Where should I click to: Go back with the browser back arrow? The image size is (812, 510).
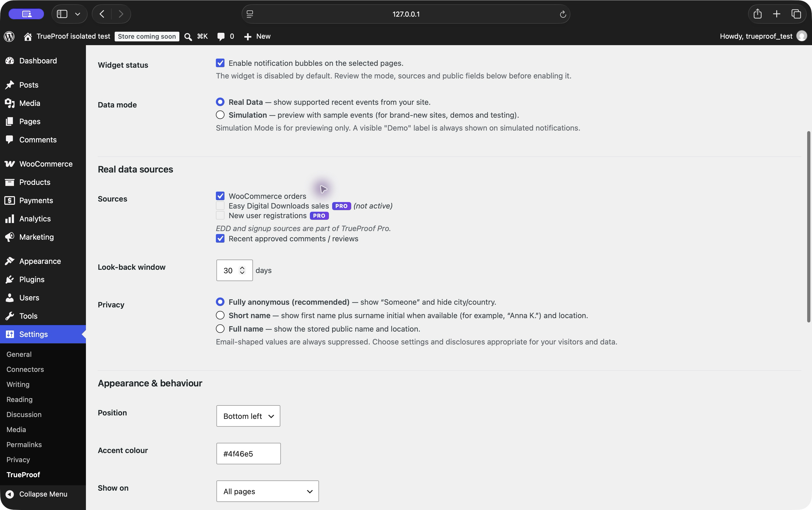102,14
